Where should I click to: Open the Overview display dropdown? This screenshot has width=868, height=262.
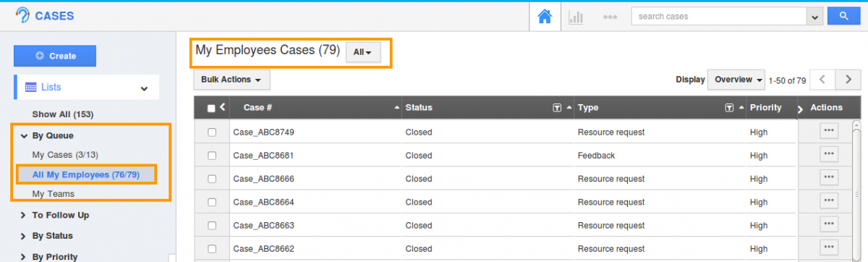[736, 80]
